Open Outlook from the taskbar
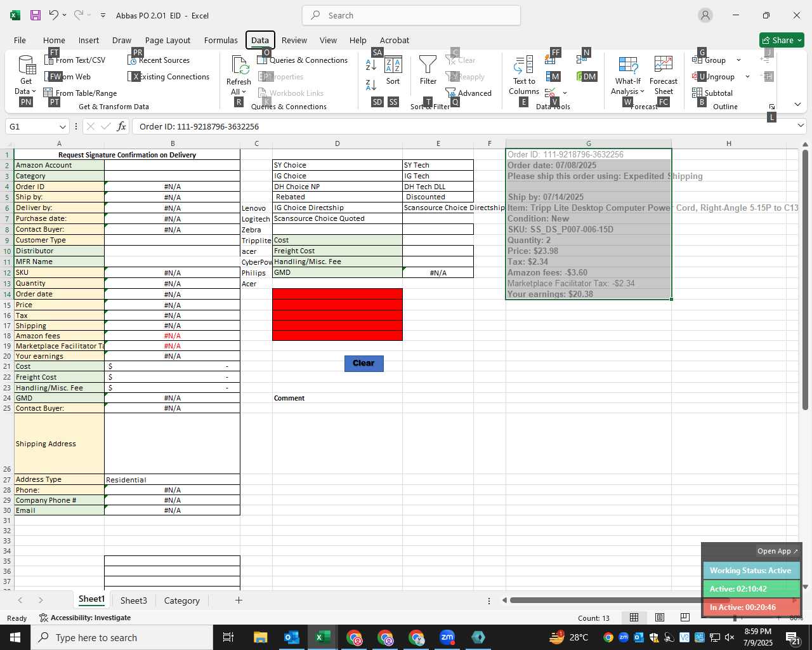This screenshot has height=650, width=812. coord(291,637)
